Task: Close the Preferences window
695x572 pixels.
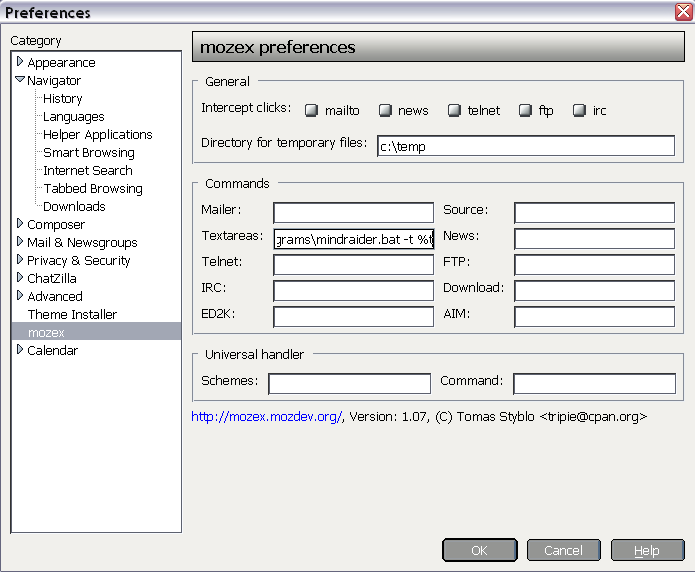Action: 684,12
